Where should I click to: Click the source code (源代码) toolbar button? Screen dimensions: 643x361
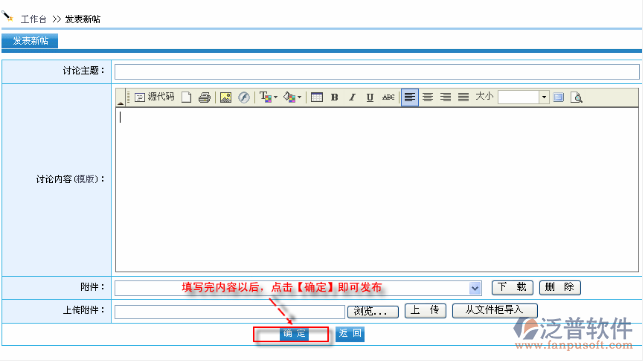tap(155, 97)
